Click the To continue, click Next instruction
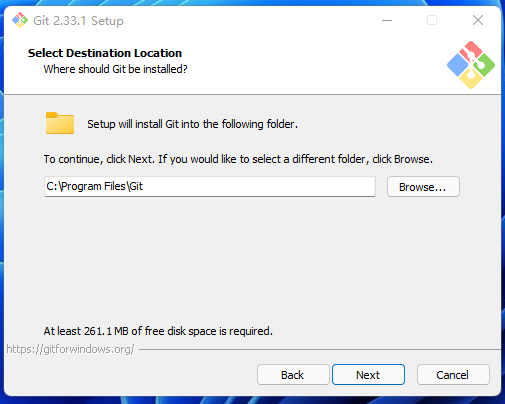The width and height of the screenshot is (505, 404). coord(238,159)
